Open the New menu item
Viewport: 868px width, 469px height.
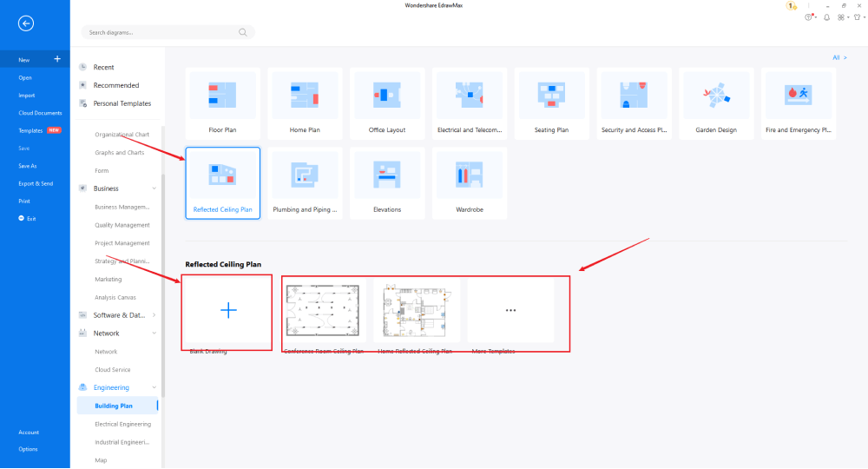click(x=35, y=59)
